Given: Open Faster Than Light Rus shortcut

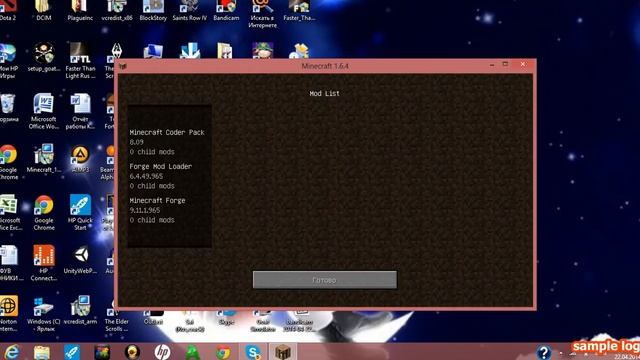Looking at the screenshot, I should coord(80,61).
